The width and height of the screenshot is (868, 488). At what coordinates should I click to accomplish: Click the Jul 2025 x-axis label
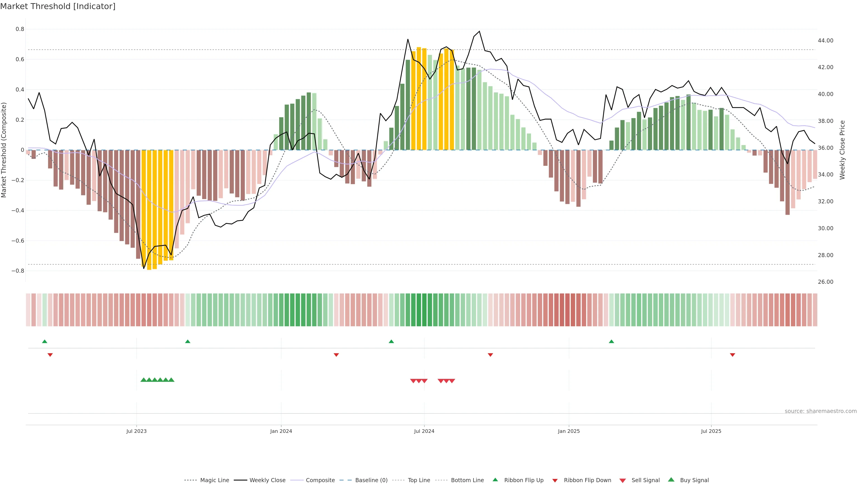click(x=711, y=431)
